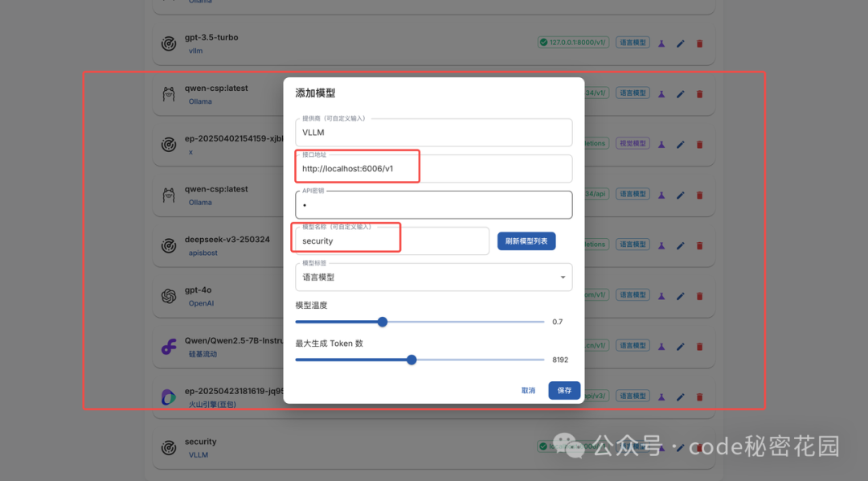Screen dimensions: 868x481
Task: Test the deepseek-v3-250324 model
Action: 661,245
